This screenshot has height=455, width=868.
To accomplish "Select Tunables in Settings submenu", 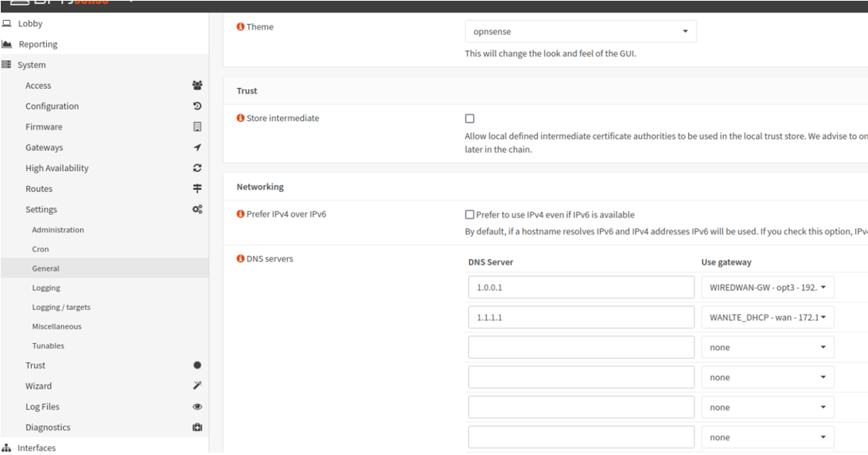I will pos(48,345).
